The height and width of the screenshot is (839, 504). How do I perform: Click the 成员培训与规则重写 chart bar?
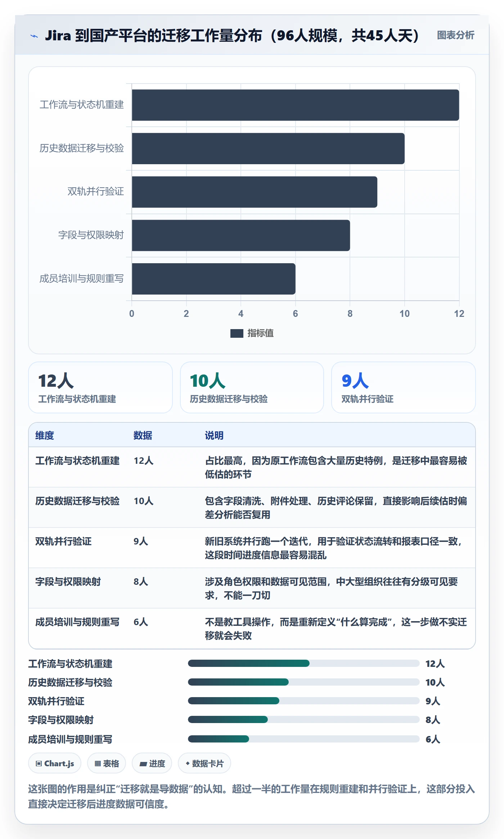[213, 279]
